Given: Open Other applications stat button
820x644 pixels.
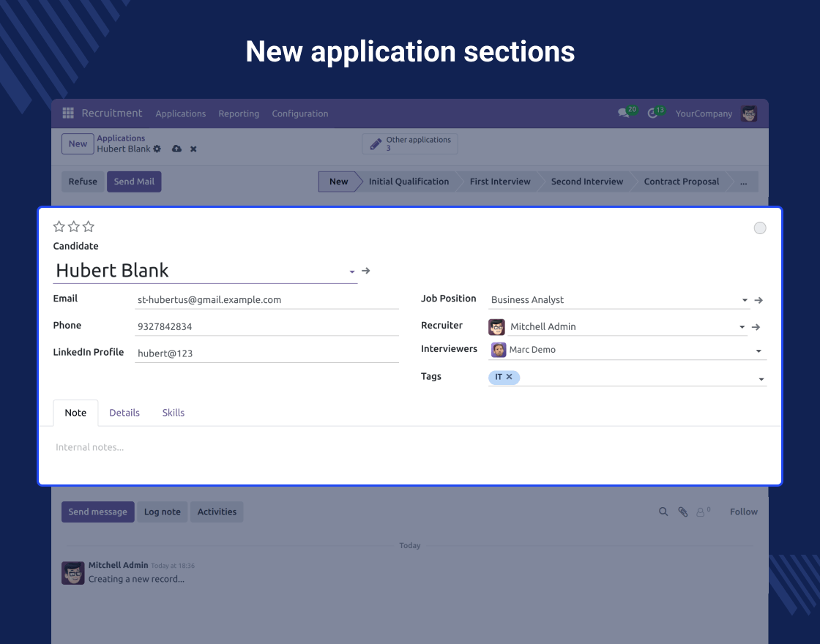Looking at the screenshot, I should pyautogui.click(x=410, y=143).
